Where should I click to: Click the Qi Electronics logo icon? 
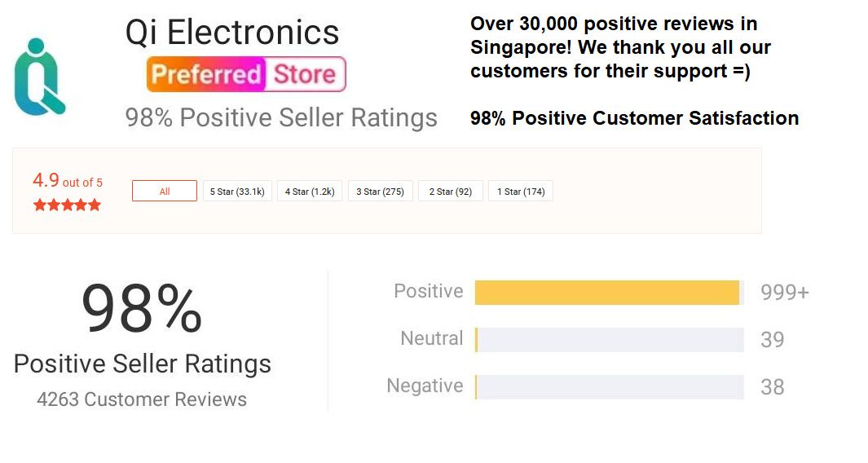pos(39,76)
